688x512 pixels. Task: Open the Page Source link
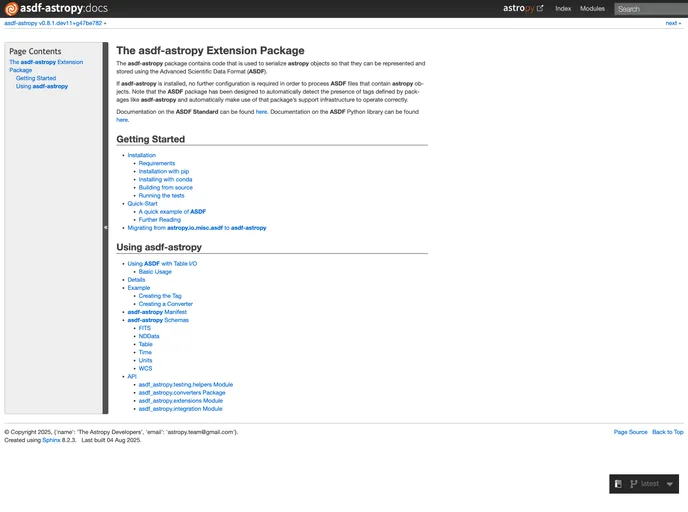click(x=630, y=432)
